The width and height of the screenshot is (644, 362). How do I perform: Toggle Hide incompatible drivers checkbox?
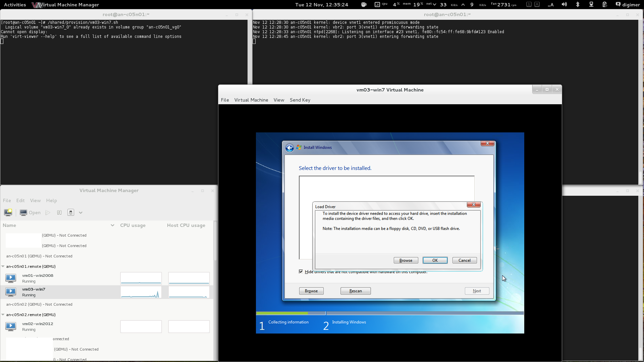[301, 271]
